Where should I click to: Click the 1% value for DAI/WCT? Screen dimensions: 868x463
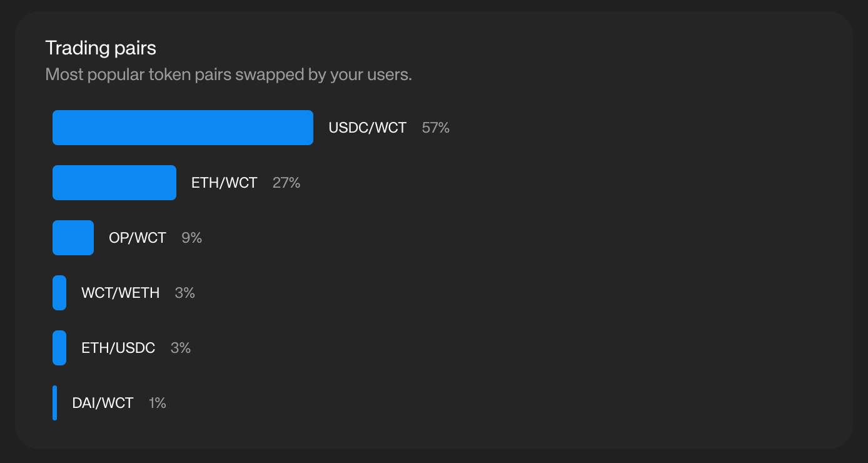(x=158, y=403)
